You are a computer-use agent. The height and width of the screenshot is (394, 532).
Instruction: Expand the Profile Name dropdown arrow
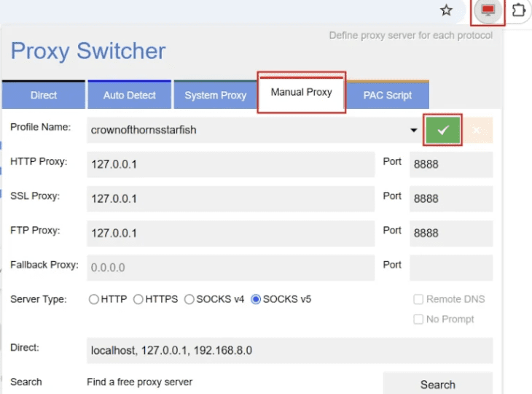pyautogui.click(x=414, y=130)
